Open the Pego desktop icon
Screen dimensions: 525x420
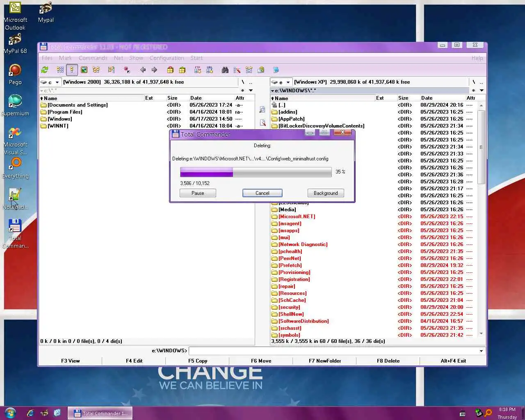click(x=15, y=74)
